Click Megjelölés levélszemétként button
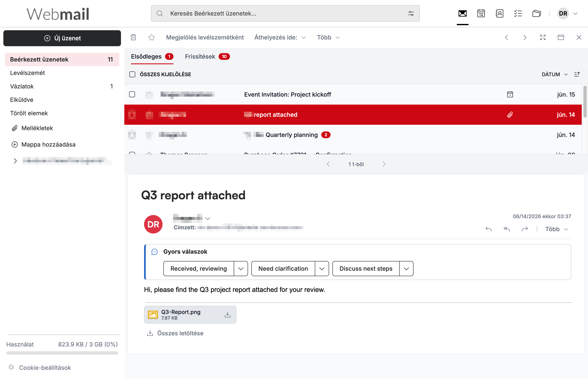Viewport: 588px width, 378px height. tap(205, 37)
